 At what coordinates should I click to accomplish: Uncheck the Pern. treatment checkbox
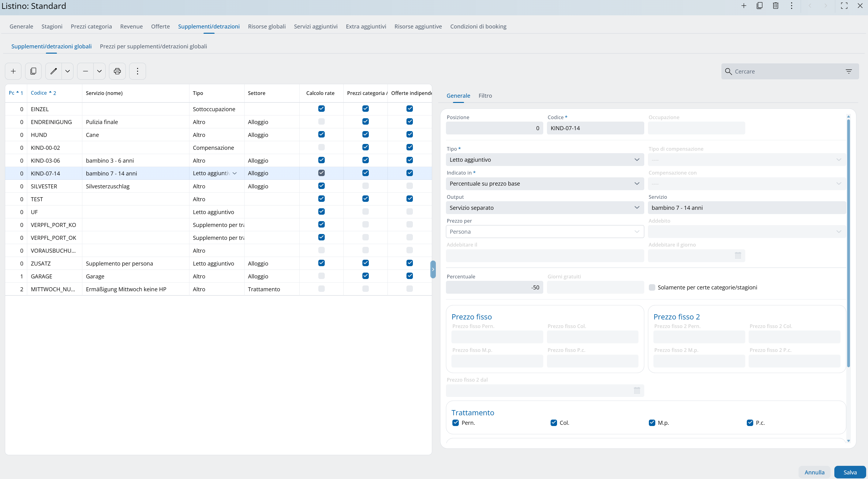[455, 423]
